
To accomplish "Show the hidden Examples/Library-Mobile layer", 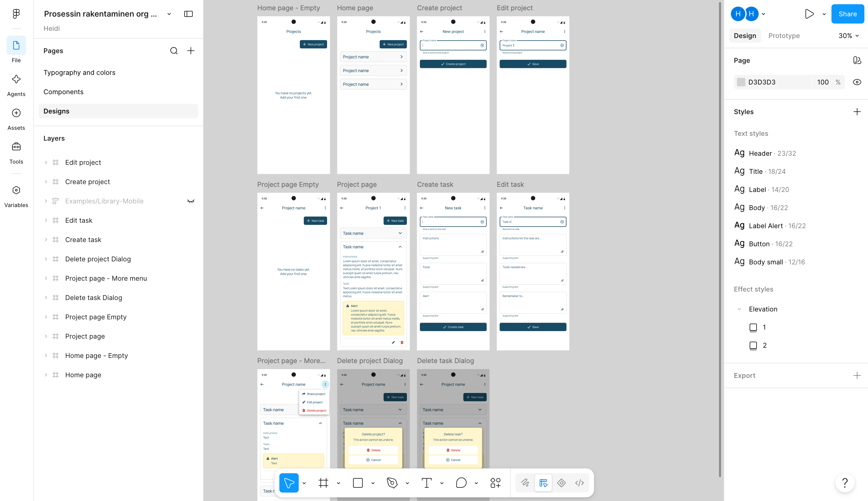I will click(191, 201).
